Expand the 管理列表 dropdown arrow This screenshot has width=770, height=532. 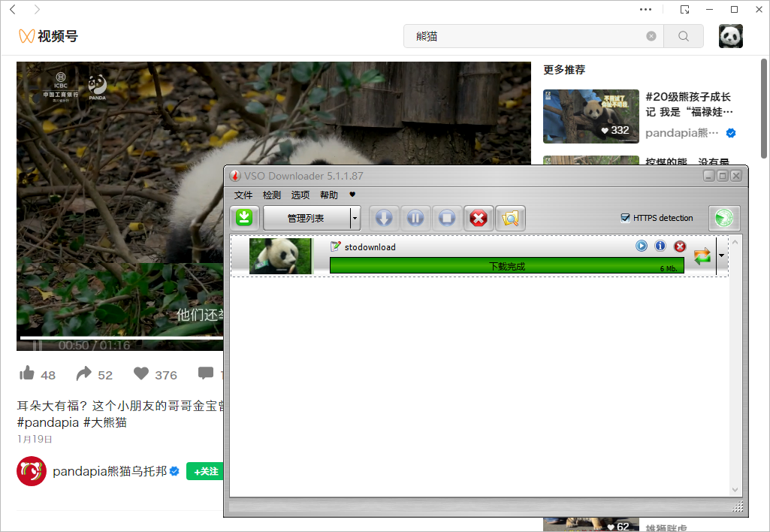pyautogui.click(x=355, y=218)
